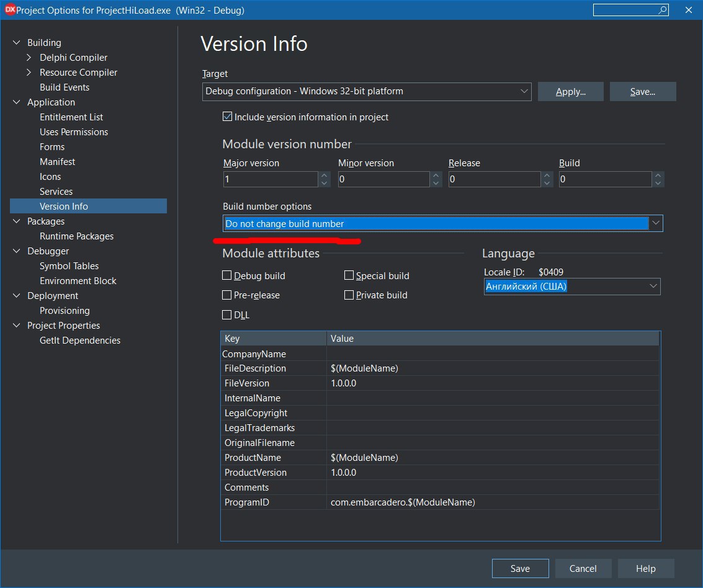
Task: Open Build Events page
Action: tap(65, 87)
